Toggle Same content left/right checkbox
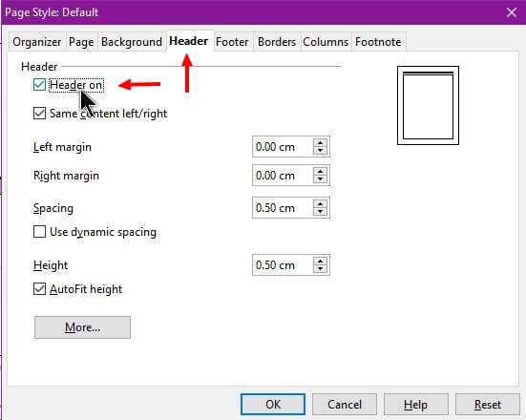This screenshot has height=420, width=526. [x=39, y=113]
